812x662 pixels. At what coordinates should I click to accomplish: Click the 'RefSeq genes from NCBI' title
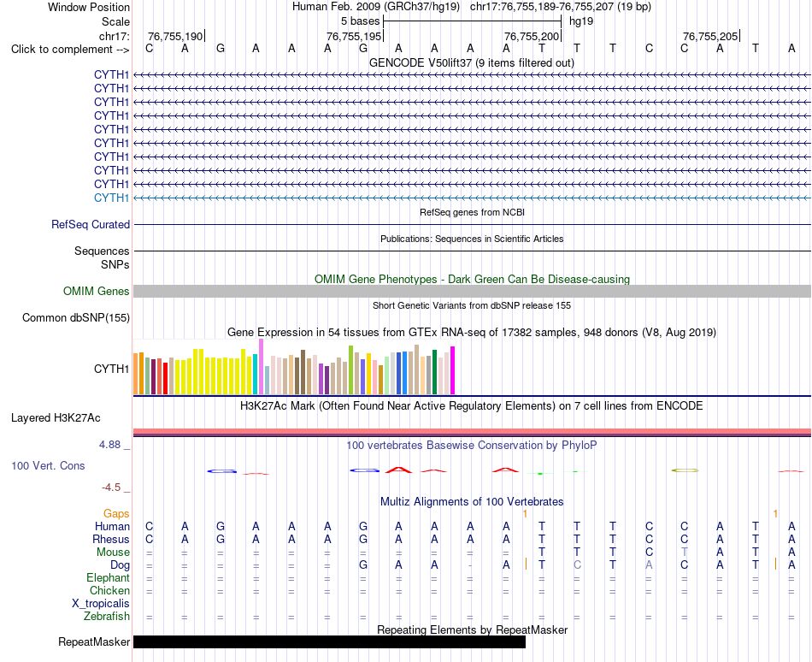point(473,212)
